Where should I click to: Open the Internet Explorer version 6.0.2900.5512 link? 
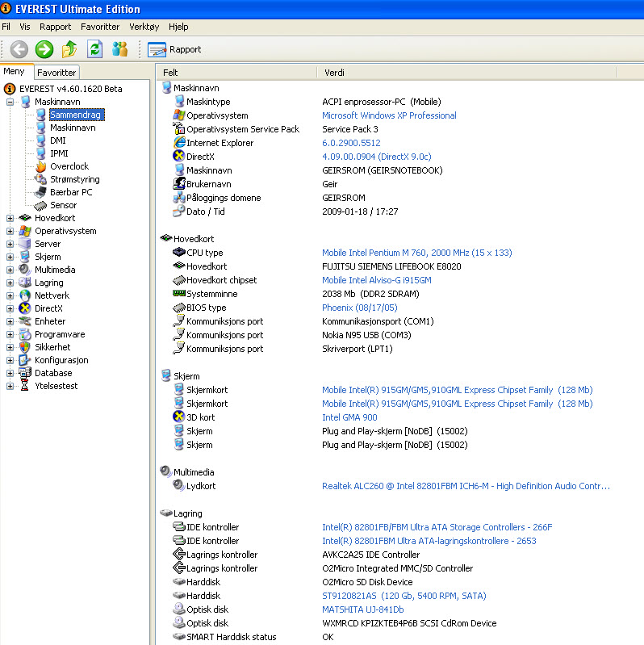point(351,143)
